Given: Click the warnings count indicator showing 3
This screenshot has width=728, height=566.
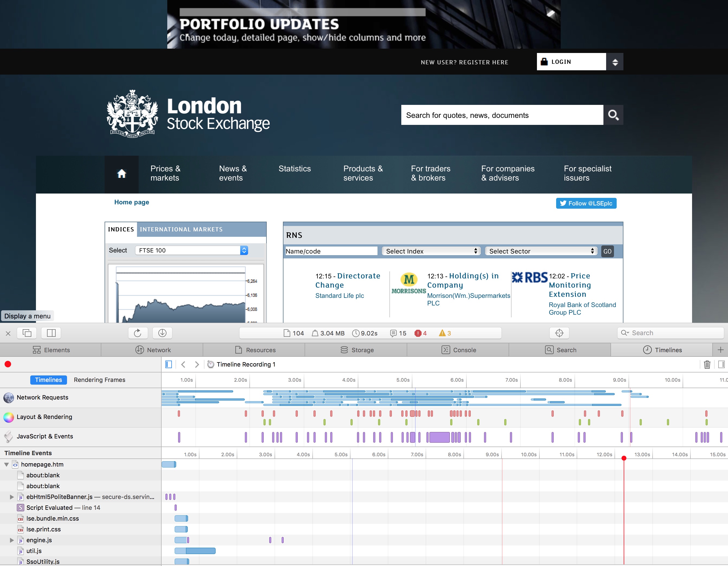Looking at the screenshot, I should coord(445,333).
